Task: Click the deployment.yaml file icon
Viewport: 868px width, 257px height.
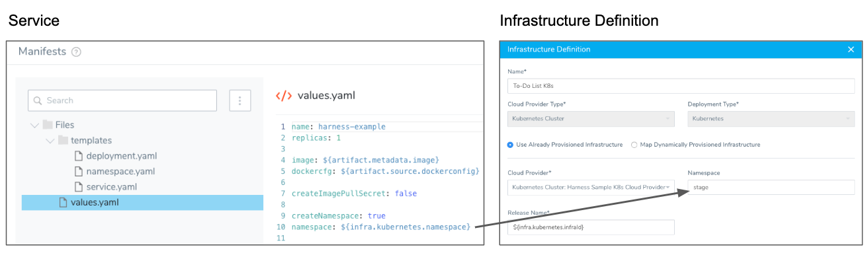Action: pos(78,157)
